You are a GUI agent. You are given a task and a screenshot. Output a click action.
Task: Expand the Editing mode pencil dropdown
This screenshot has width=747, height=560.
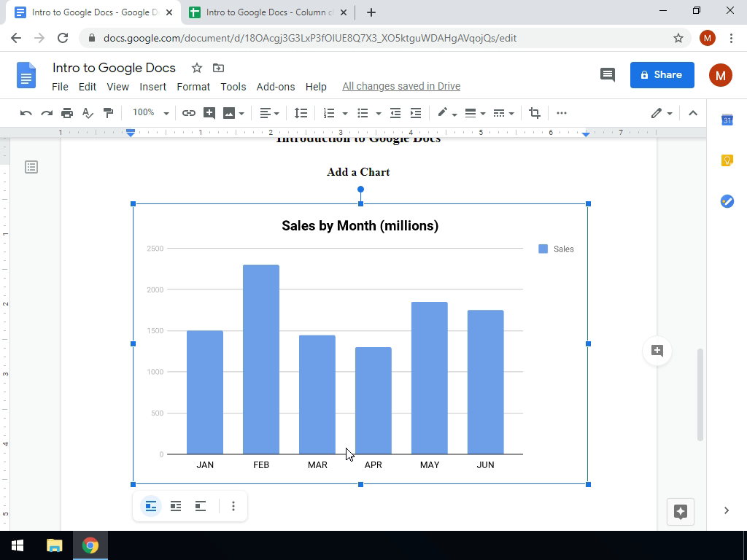pos(662,113)
